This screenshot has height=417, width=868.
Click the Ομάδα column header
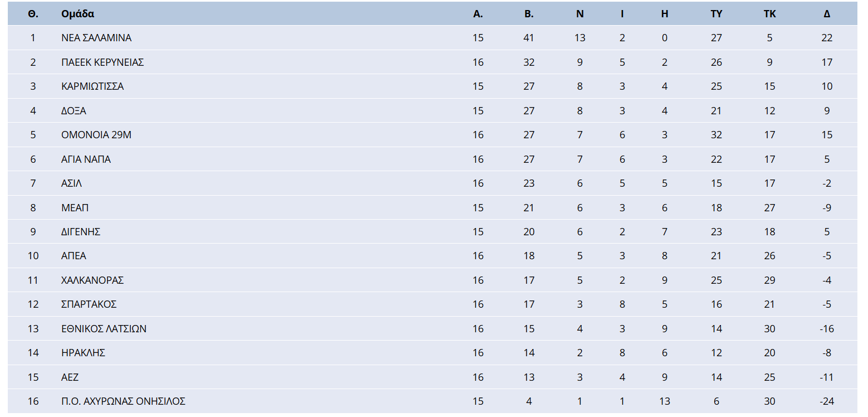click(x=77, y=14)
